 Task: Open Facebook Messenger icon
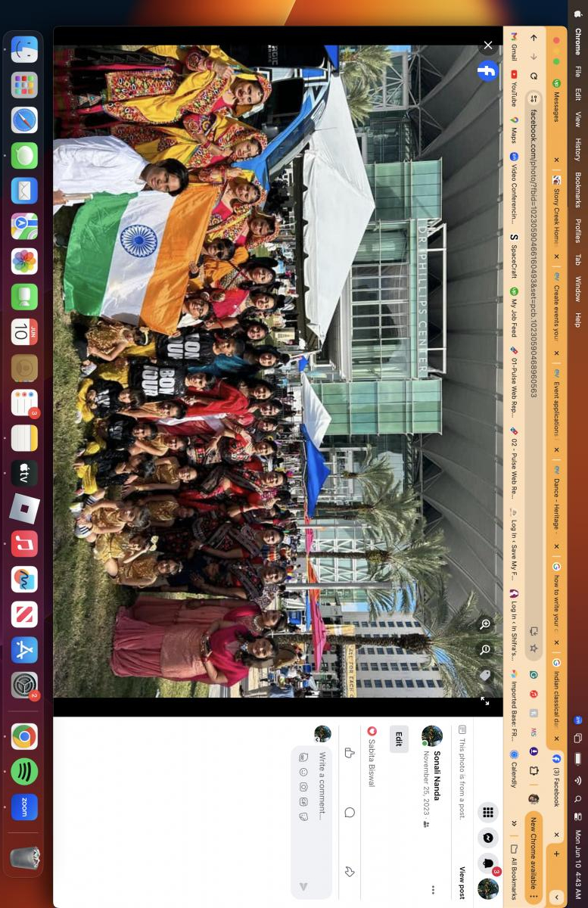(488, 838)
